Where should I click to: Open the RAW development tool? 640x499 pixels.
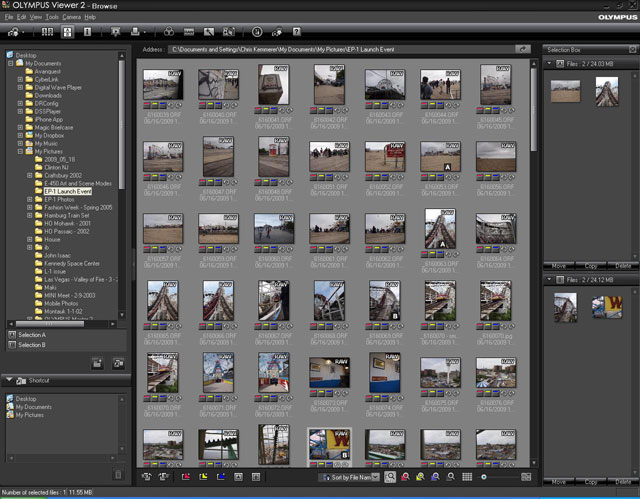[x=189, y=32]
